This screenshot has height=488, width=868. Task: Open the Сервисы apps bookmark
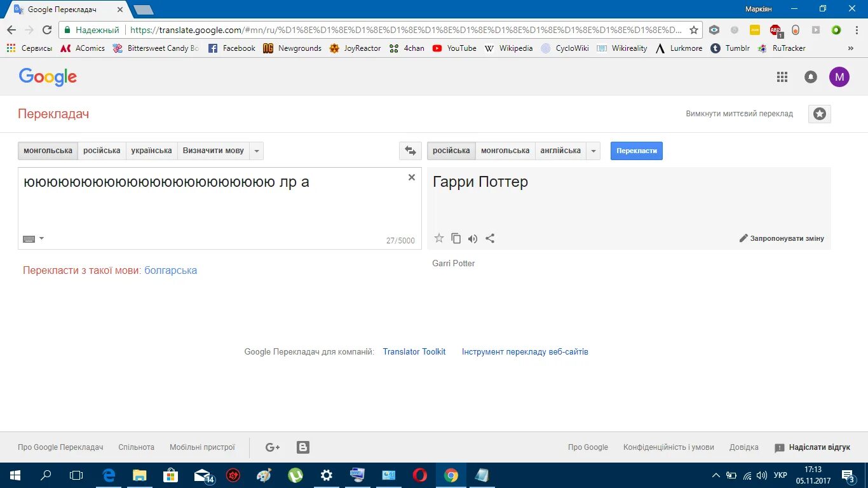click(29, 48)
